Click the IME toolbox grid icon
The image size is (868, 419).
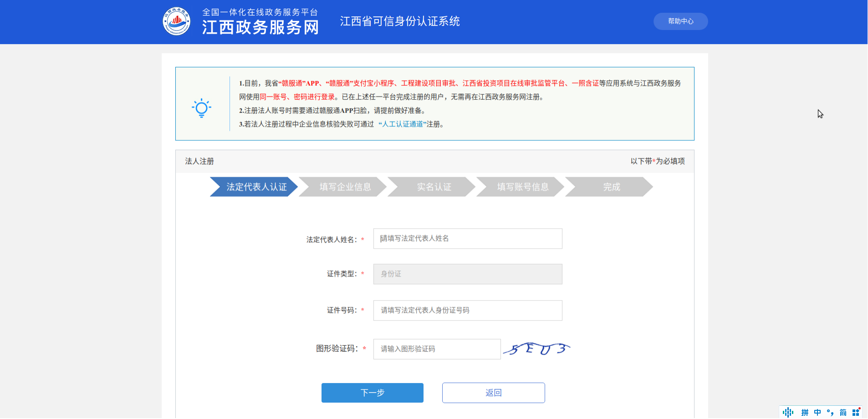coord(856,412)
